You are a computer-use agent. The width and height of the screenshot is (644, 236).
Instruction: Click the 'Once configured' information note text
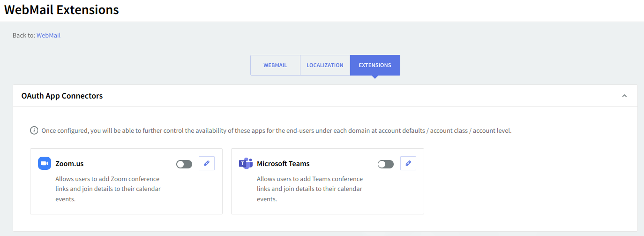click(277, 130)
